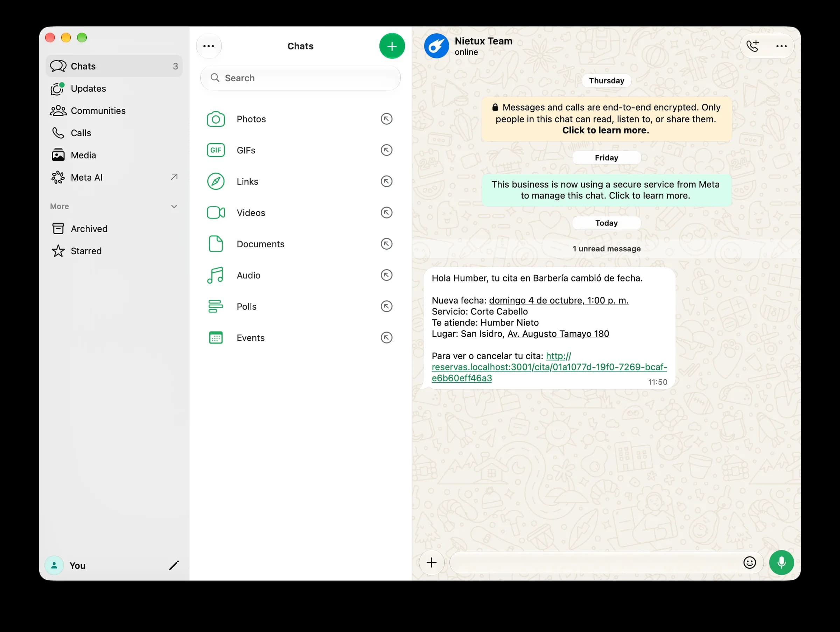Screen dimensions: 840x632
Task: Open the emoji picker smiley icon
Action: (750, 563)
